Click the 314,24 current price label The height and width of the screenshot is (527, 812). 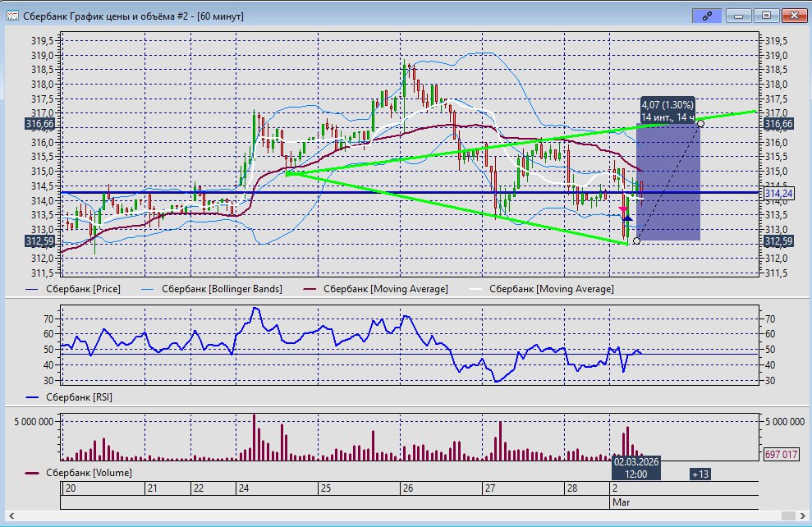[x=777, y=193]
